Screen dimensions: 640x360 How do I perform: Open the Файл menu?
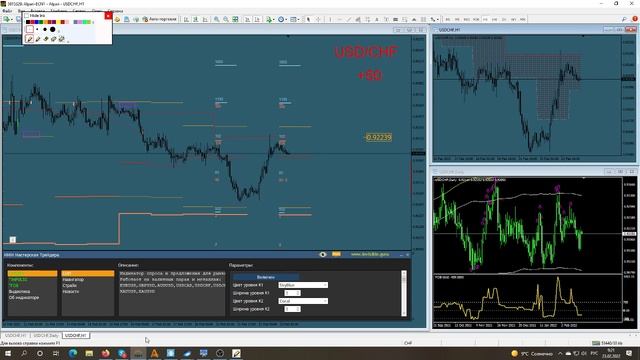(x=7, y=11)
